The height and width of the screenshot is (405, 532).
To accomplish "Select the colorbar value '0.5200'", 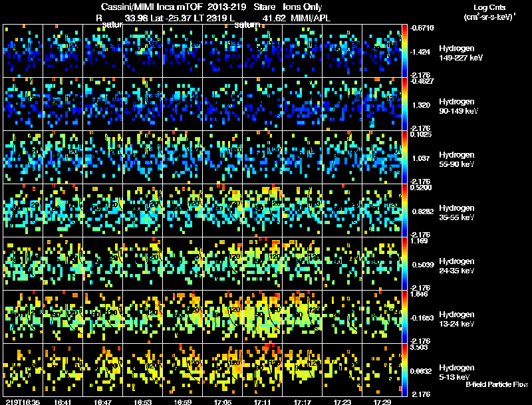I will click(421, 188).
